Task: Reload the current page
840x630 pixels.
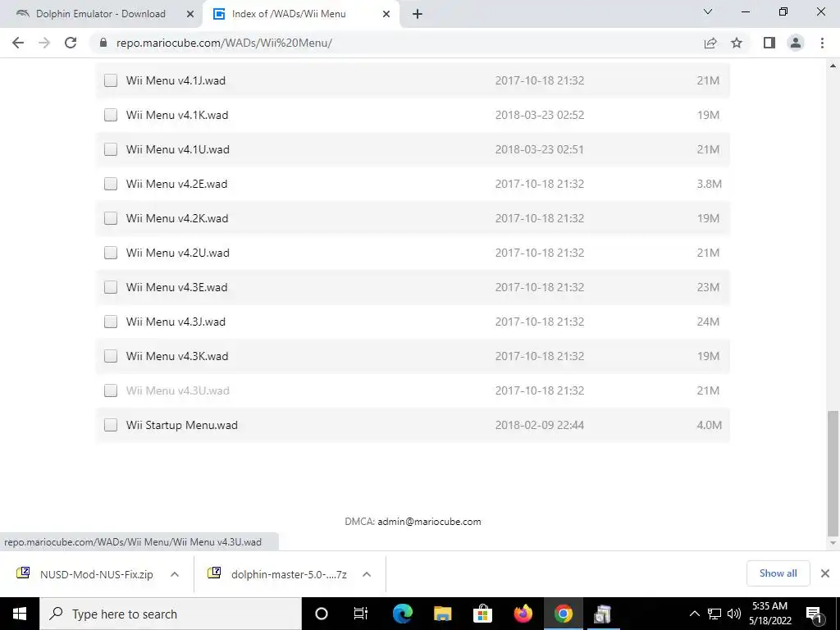Action: point(71,43)
